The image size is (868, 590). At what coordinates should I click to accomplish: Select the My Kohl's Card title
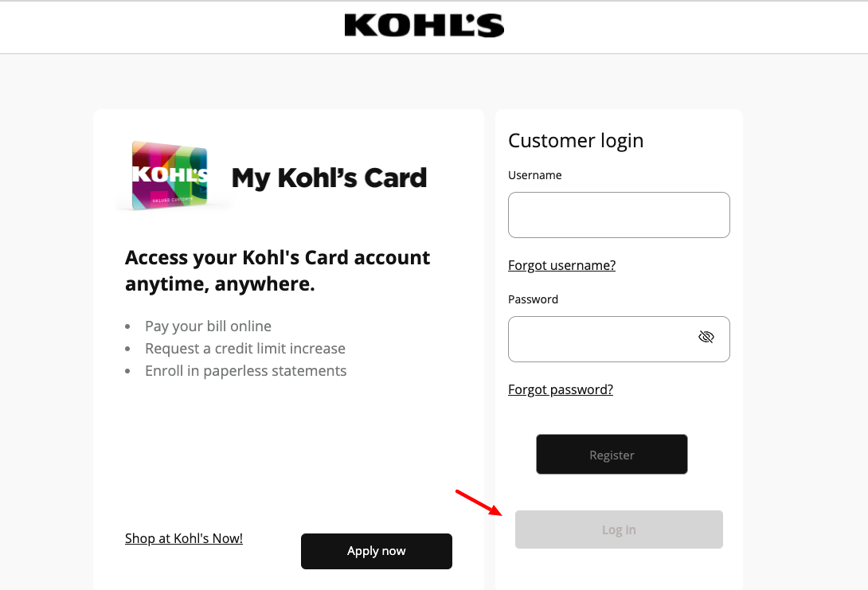click(x=329, y=178)
